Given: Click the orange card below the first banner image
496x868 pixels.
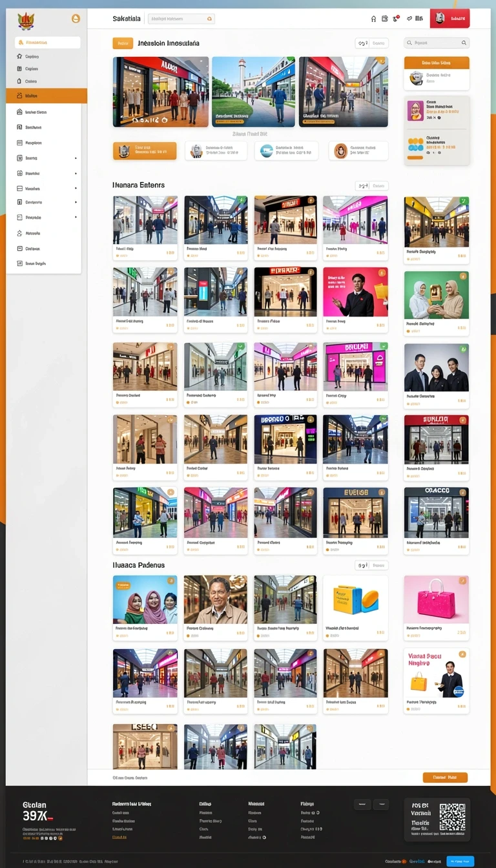Looking at the screenshot, I should [x=145, y=150].
